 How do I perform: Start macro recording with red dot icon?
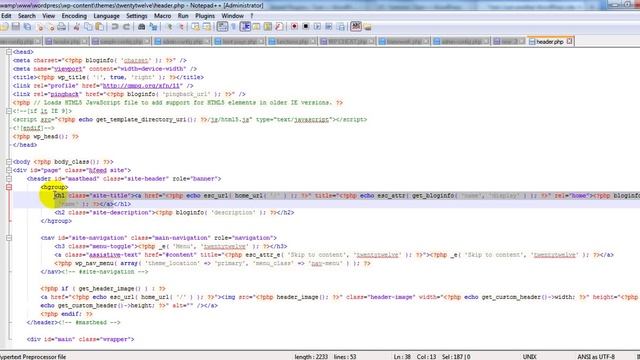pyautogui.click(x=294, y=27)
